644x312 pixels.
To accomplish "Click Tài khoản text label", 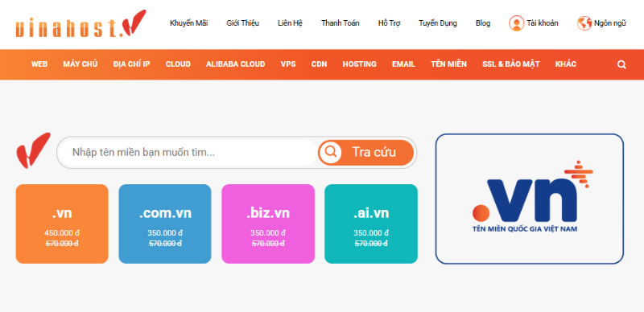I will tap(543, 23).
